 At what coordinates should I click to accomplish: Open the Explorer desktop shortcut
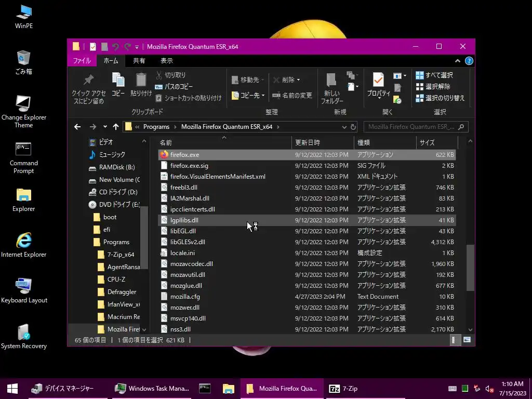[24, 200]
